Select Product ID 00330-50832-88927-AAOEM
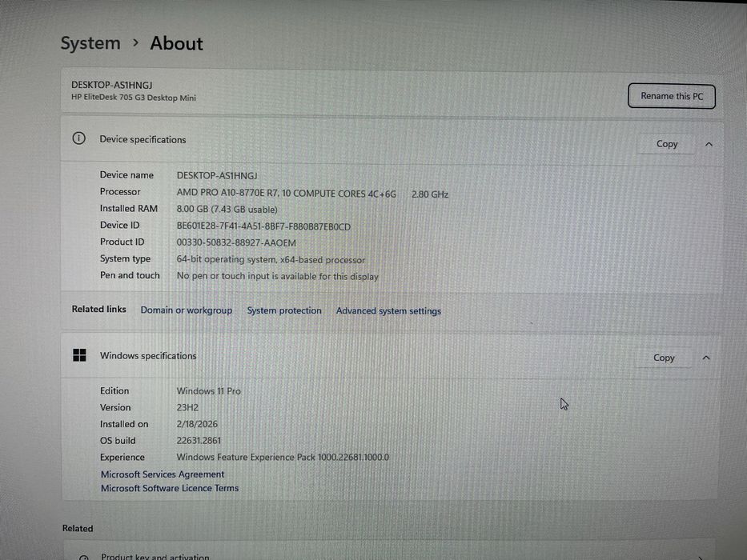 [236, 243]
